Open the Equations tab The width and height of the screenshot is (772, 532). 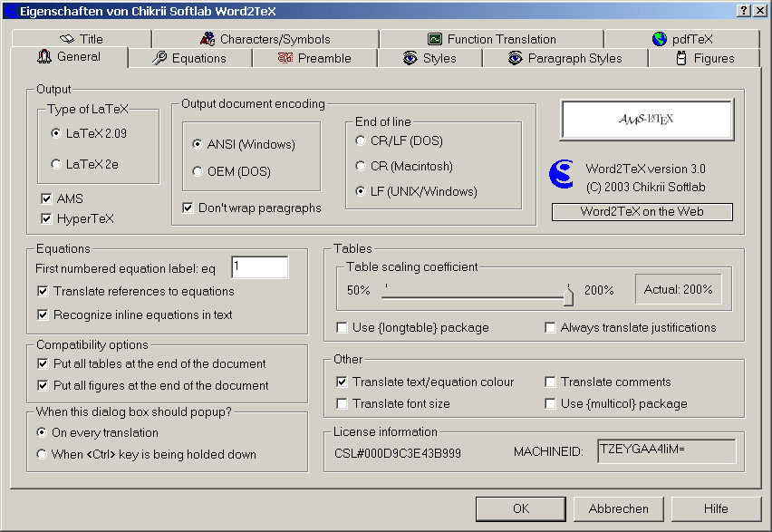click(189, 58)
